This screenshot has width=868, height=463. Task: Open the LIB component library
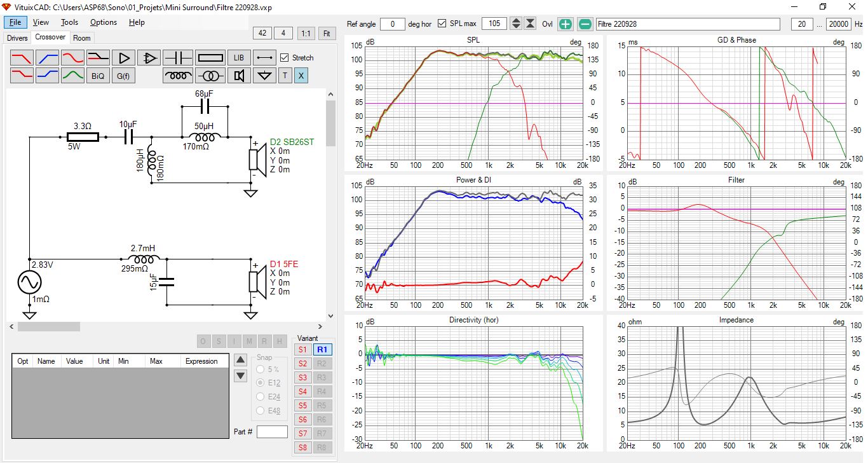pyautogui.click(x=238, y=58)
